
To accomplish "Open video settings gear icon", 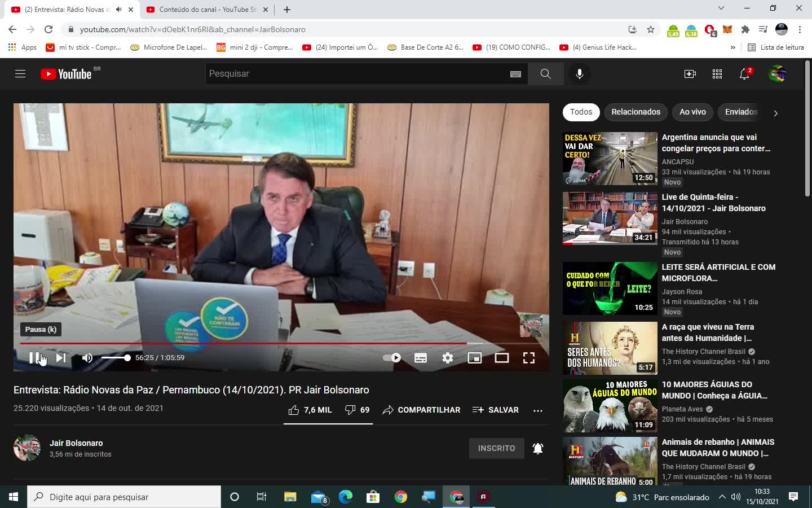I will [x=448, y=357].
